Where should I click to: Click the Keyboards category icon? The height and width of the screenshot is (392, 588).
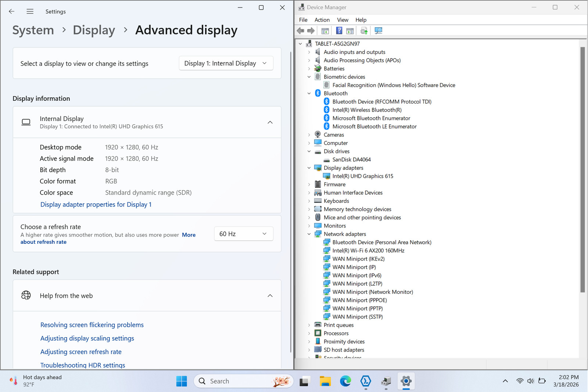tap(318, 201)
